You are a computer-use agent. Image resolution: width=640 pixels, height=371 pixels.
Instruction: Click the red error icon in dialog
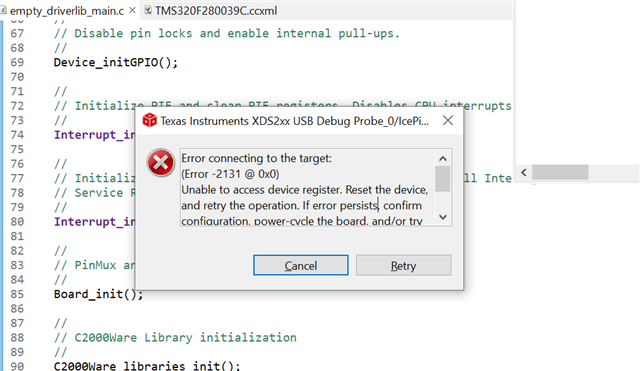[160, 162]
